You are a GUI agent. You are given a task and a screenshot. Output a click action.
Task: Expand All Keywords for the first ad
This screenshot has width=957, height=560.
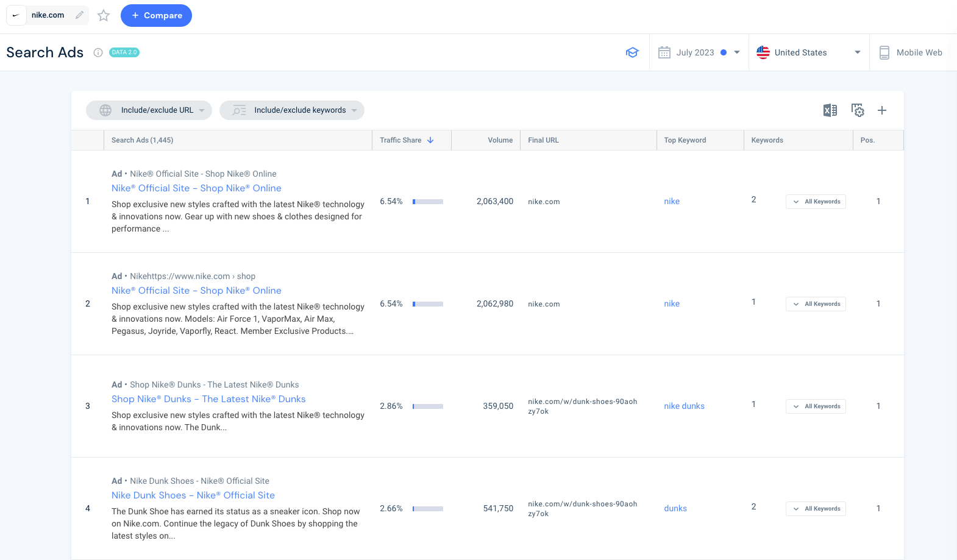816,202
